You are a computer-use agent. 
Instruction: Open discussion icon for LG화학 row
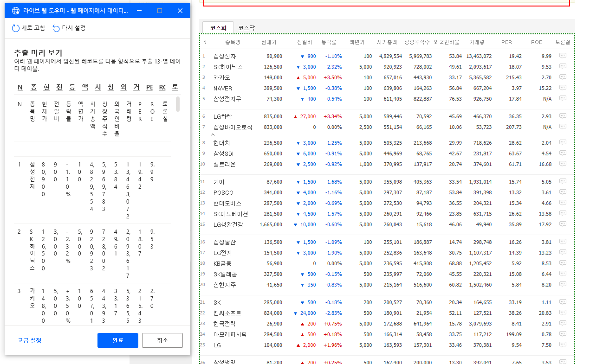coord(563,116)
